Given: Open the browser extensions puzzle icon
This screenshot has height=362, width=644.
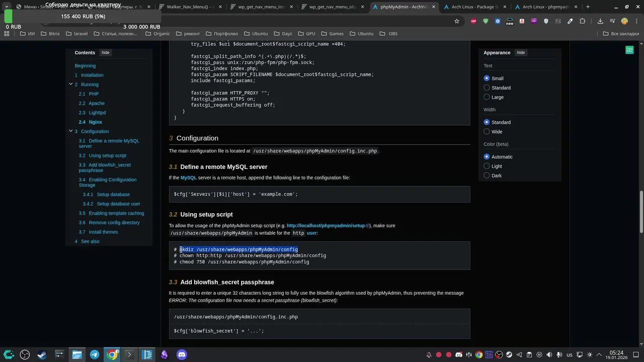Looking at the screenshot, I should click(583, 21).
